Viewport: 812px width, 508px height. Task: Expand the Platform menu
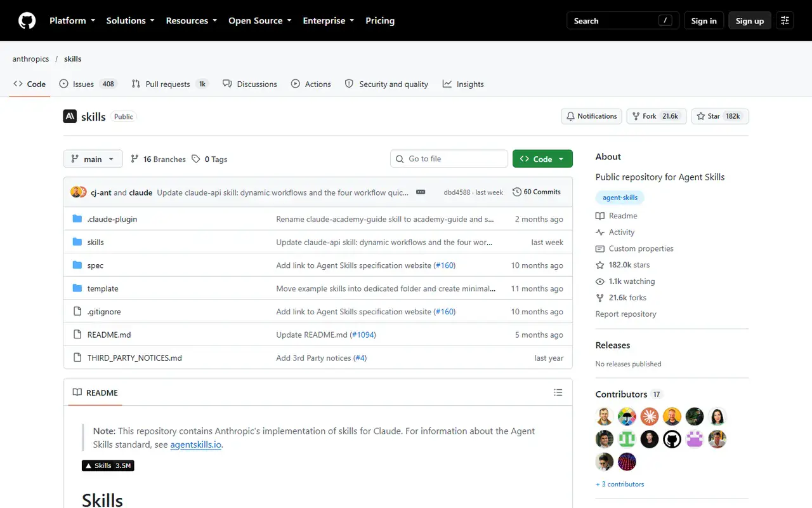coord(72,21)
